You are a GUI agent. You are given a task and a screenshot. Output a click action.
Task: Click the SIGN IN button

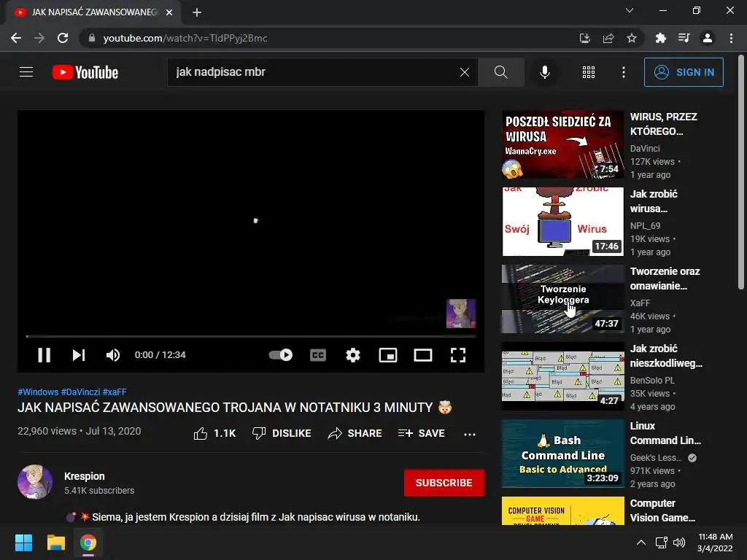[x=684, y=72]
